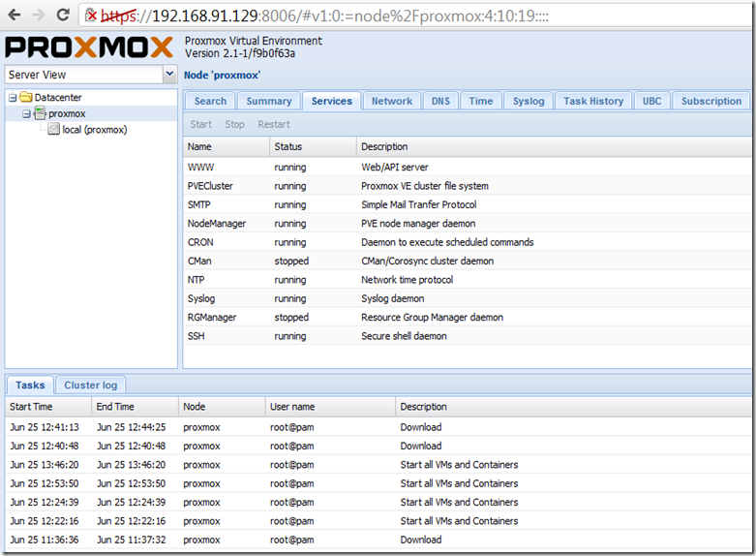Open the Network tab
The height and width of the screenshot is (556, 756).
[392, 101]
